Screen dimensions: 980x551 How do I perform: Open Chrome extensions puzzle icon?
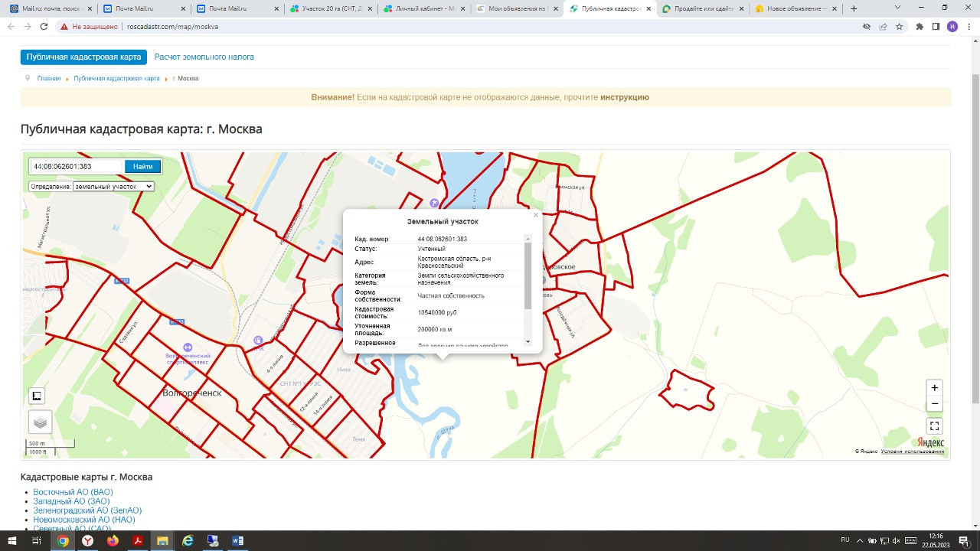tap(918, 26)
